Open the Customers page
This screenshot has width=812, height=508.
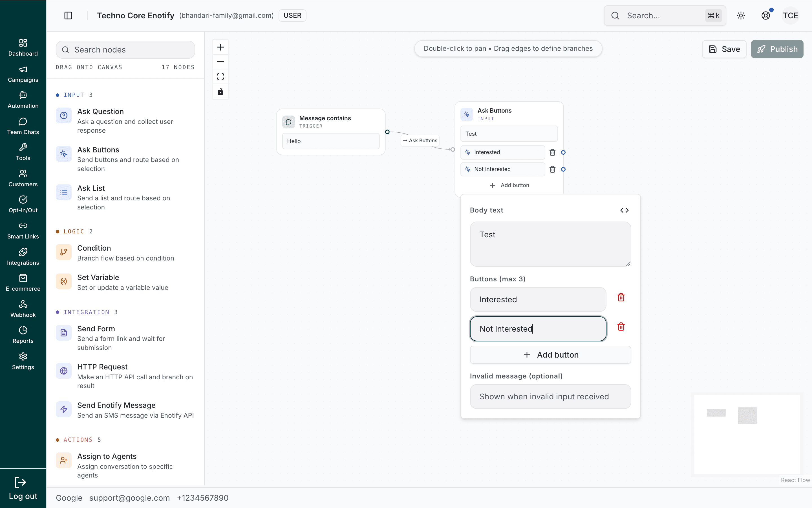23,178
